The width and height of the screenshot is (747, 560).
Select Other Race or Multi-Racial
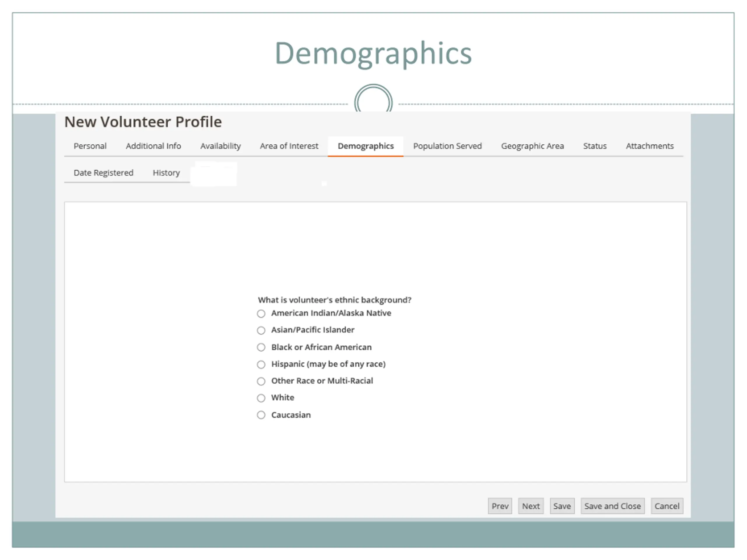point(261,381)
